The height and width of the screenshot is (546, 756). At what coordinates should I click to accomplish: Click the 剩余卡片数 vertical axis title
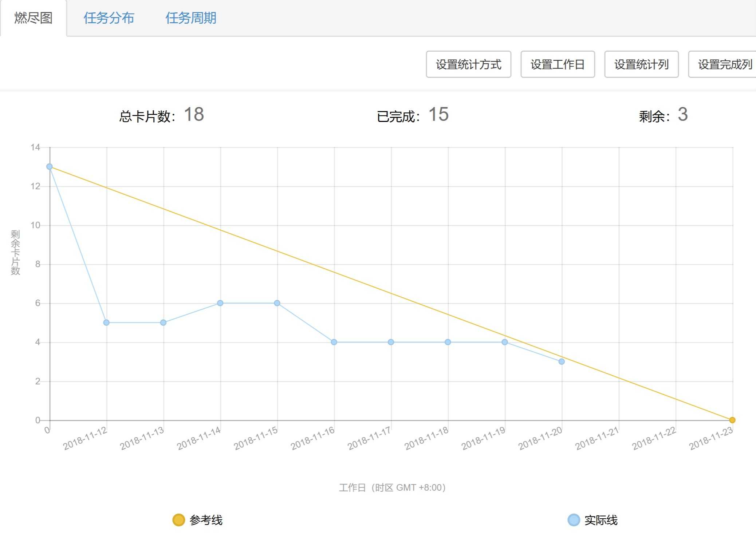15,252
